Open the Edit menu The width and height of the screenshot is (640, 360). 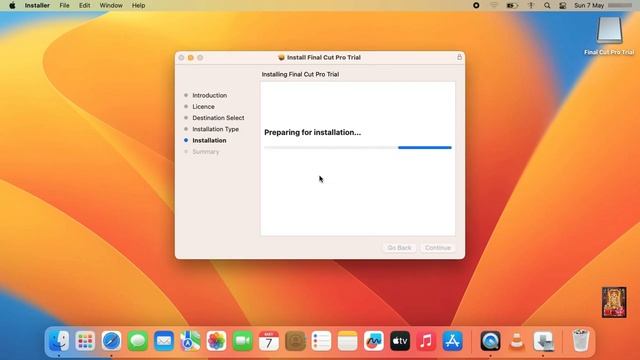(84, 5)
